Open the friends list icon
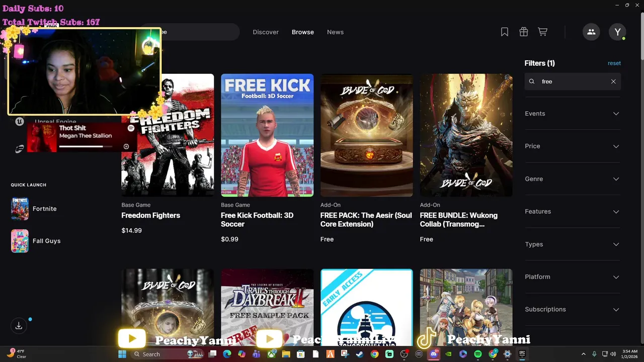This screenshot has height=362, width=644. click(x=591, y=32)
